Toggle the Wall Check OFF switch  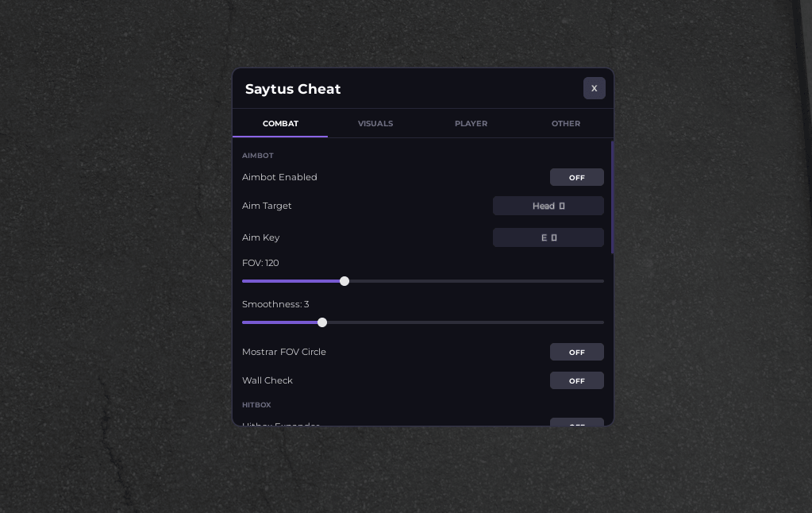pyautogui.click(x=576, y=380)
